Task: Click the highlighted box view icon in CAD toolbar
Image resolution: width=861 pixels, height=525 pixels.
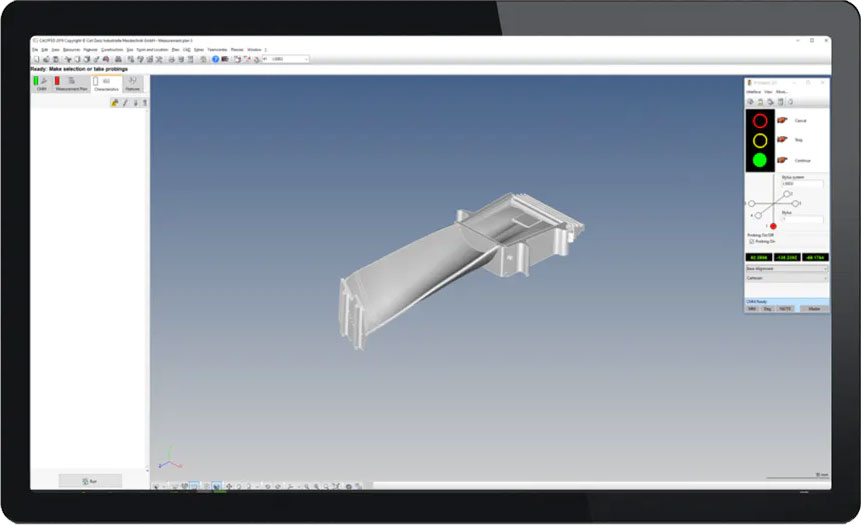Action: tap(194, 487)
